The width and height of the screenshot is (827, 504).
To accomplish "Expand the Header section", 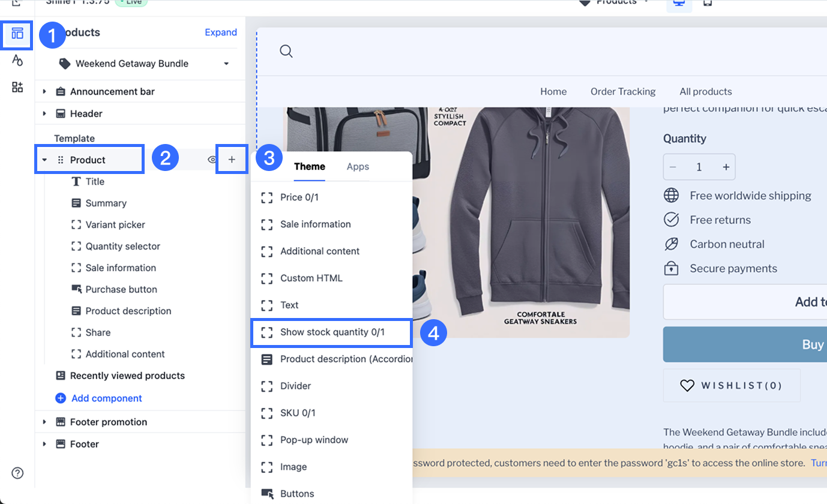I will [x=44, y=114].
